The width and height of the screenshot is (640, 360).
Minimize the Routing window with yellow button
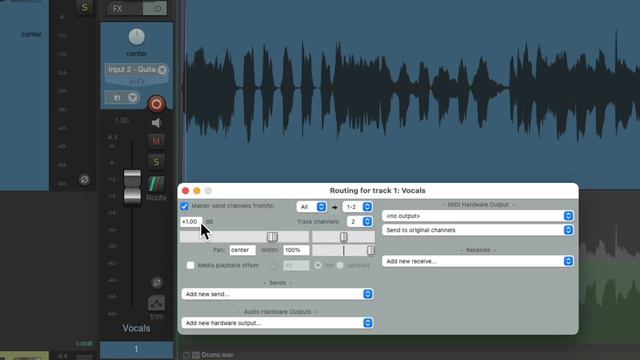[197, 191]
